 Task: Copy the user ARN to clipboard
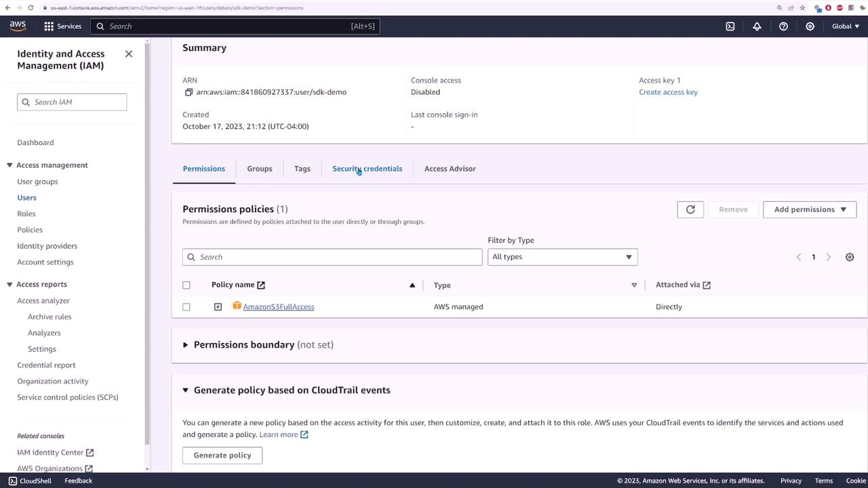pos(189,92)
